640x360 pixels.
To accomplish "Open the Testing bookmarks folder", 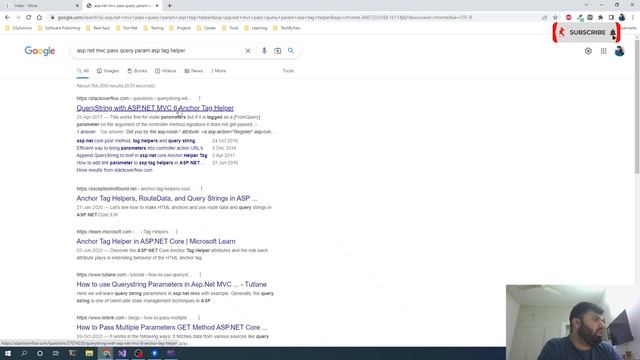I will tap(154, 28).
